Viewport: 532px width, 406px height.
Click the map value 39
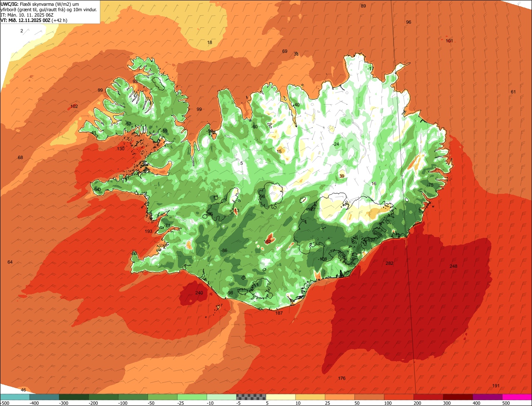click(x=342, y=176)
